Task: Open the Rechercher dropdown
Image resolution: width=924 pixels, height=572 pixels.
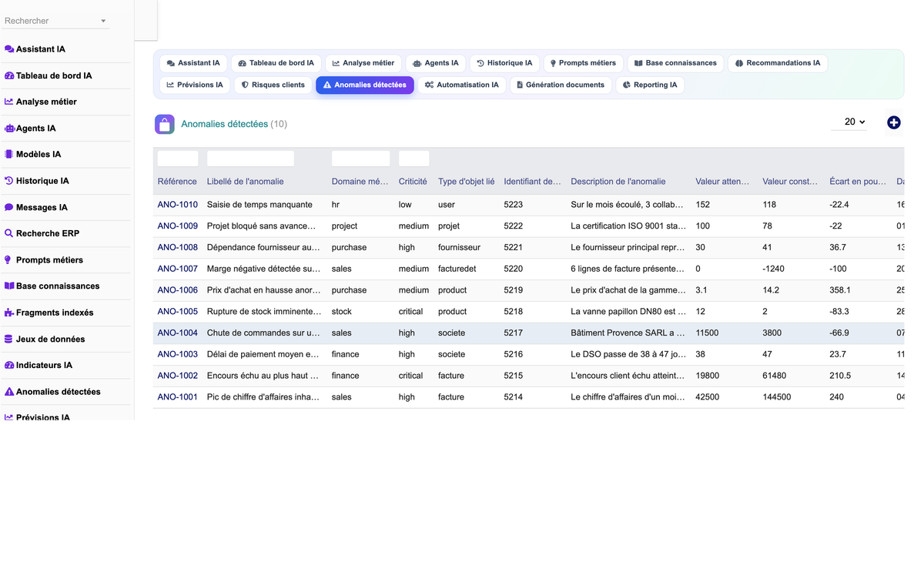Action: coord(55,21)
